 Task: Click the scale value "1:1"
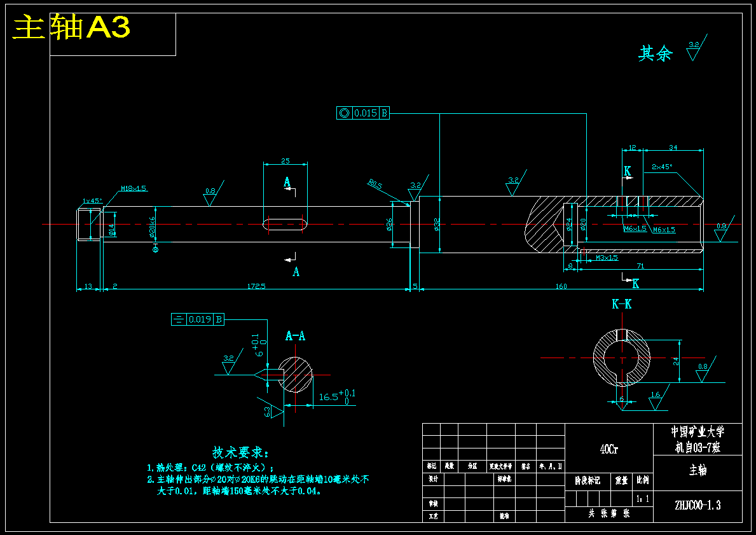tap(642, 499)
